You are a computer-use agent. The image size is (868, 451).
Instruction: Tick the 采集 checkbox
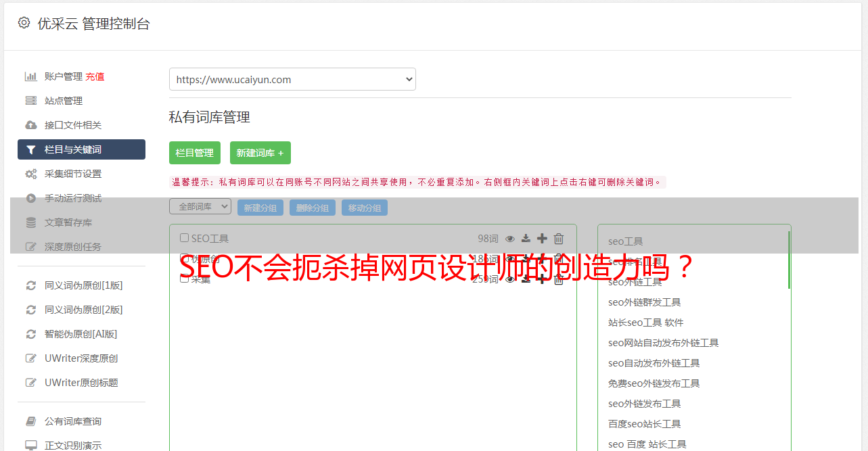[184, 279]
